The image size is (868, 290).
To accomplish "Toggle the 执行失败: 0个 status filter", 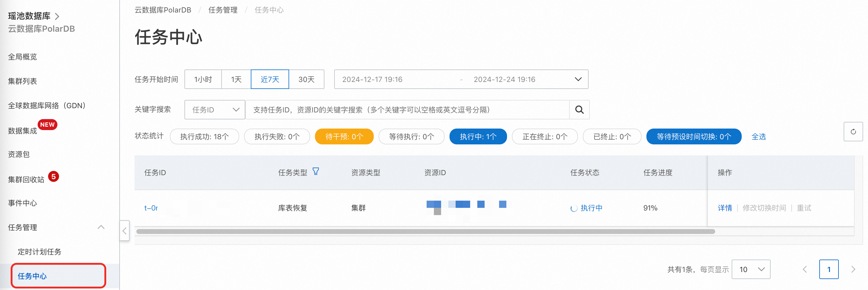I will [277, 136].
